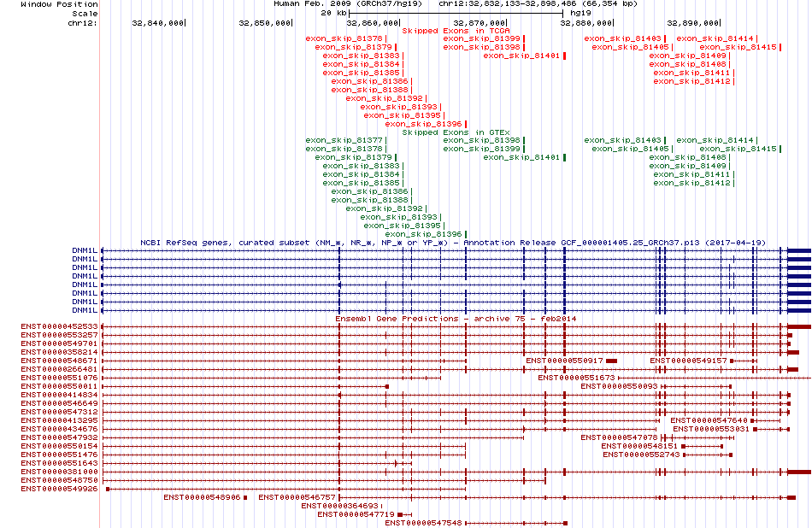Open transcript ENST00000551076
Viewport: 812px width, 528px height.
pos(59,378)
